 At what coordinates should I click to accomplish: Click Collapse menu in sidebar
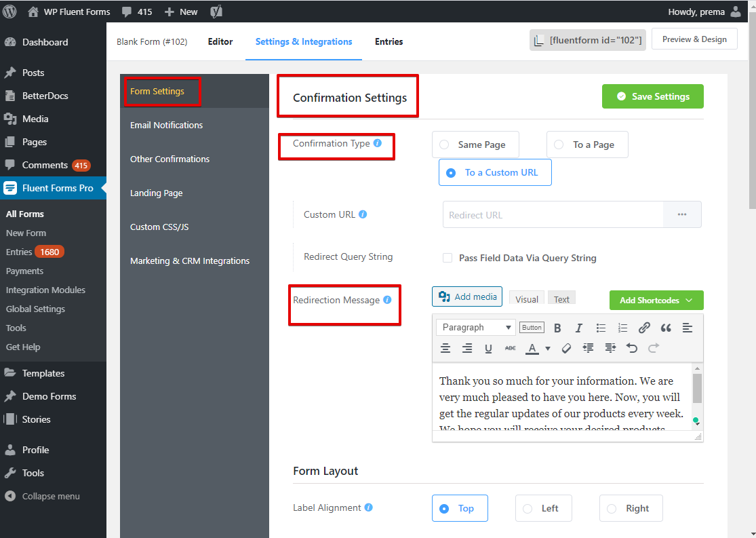[x=43, y=496]
